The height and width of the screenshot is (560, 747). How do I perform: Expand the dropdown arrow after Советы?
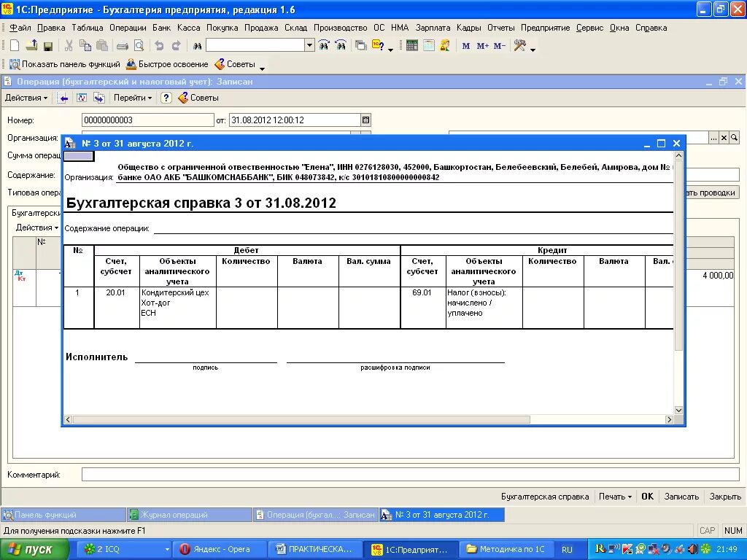(262, 68)
